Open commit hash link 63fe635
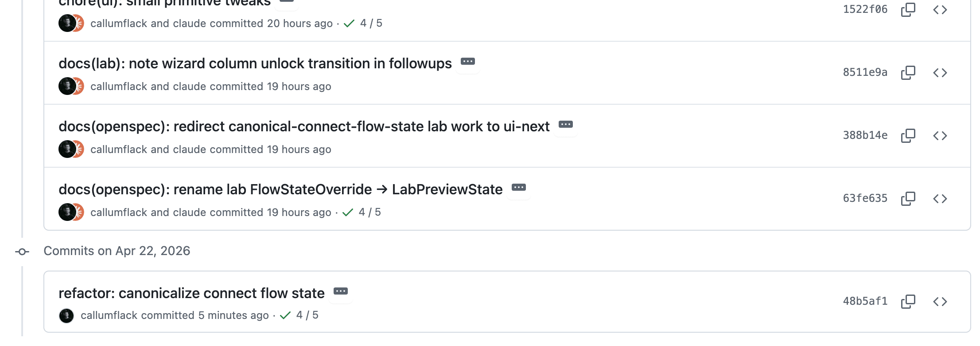 coord(865,198)
